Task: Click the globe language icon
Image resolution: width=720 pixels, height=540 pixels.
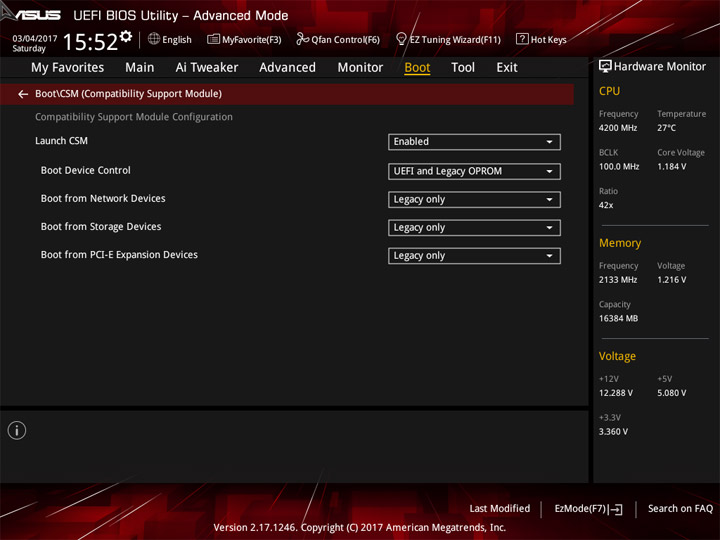Action: click(154, 39)
